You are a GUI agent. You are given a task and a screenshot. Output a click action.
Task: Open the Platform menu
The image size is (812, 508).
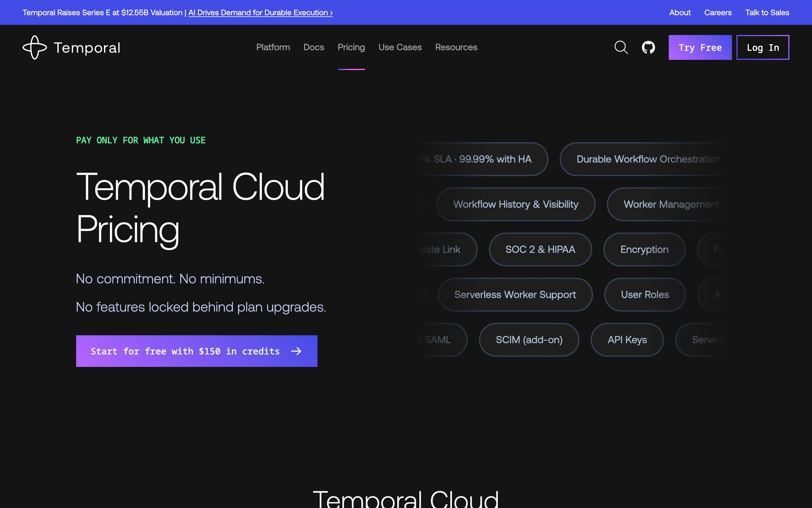pos(273,47)
